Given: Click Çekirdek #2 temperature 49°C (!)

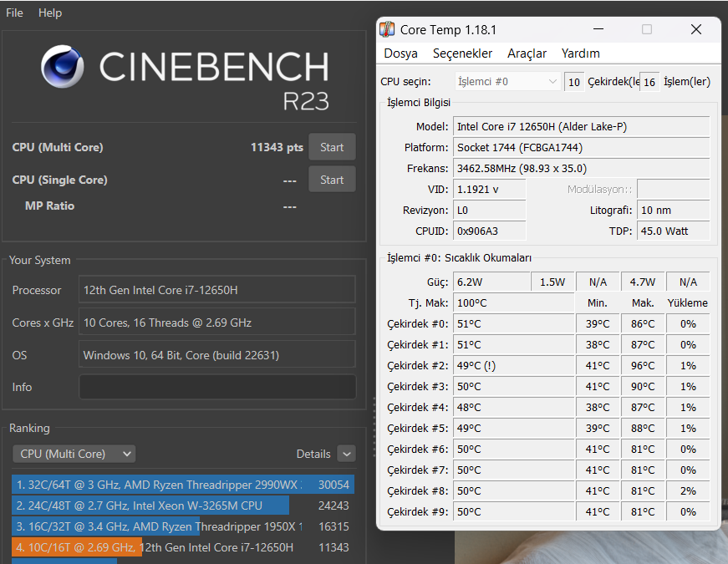Looking at the screenshot, I should [x=513, y=365].
